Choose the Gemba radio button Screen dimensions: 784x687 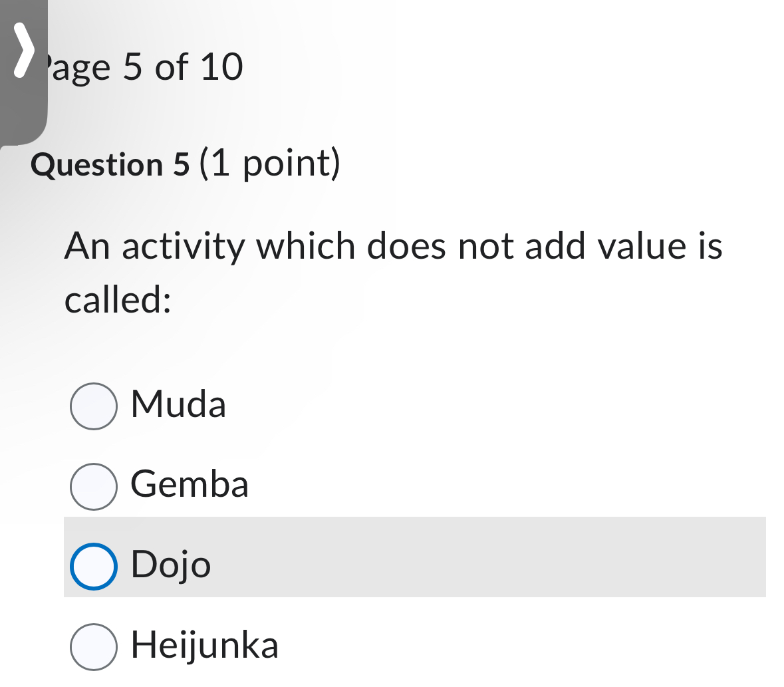coord(94,487)
